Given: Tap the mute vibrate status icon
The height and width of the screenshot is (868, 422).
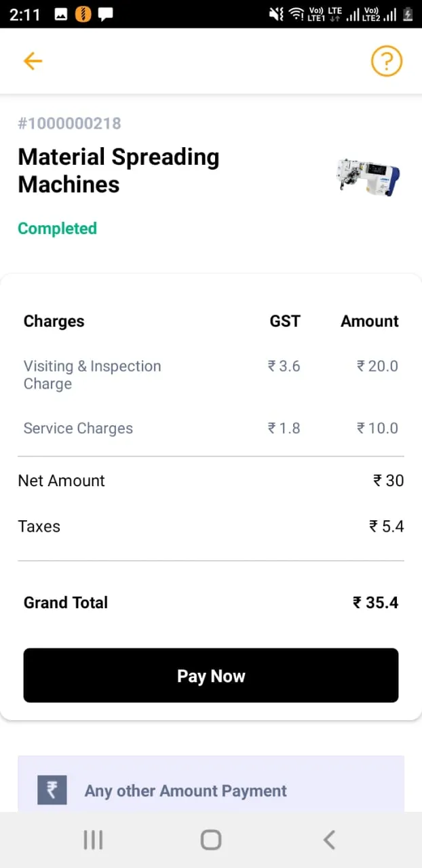Looking at the screenshot, I should click(x=276, y=14).
